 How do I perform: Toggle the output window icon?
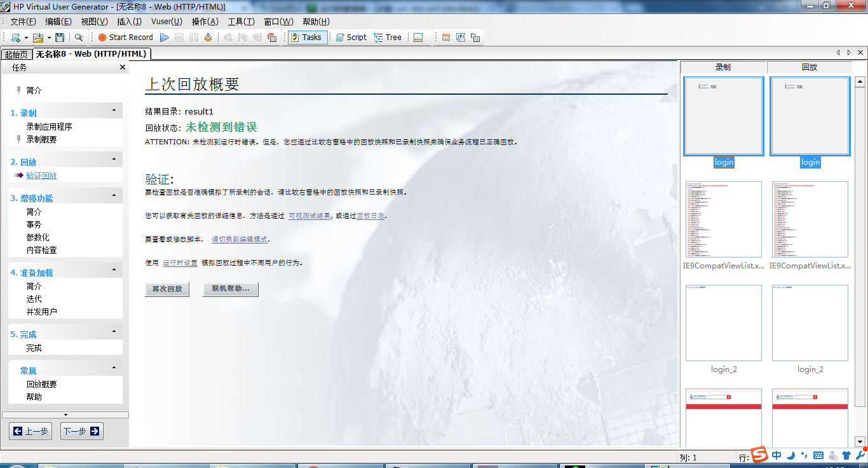point(418,38)
